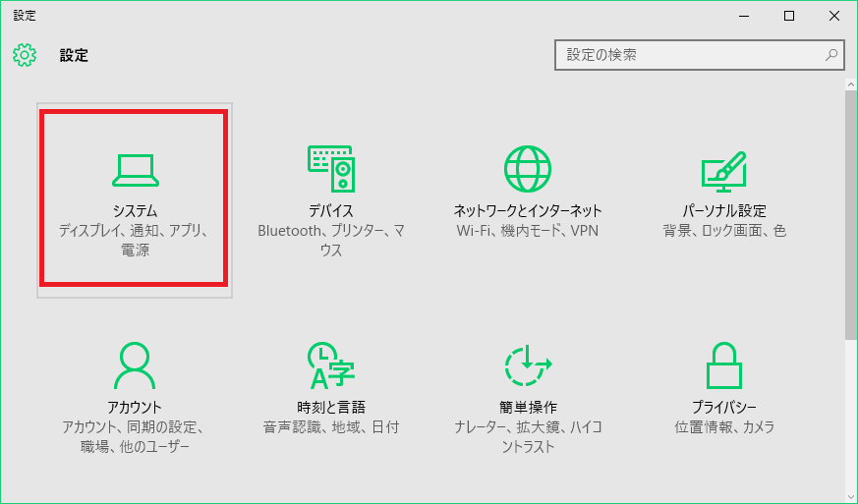Image resolution: width=858 pixels, height=504 pixels.
Task: Open デバイス via the keyboard and speaker icon
Action: [330, 169]
